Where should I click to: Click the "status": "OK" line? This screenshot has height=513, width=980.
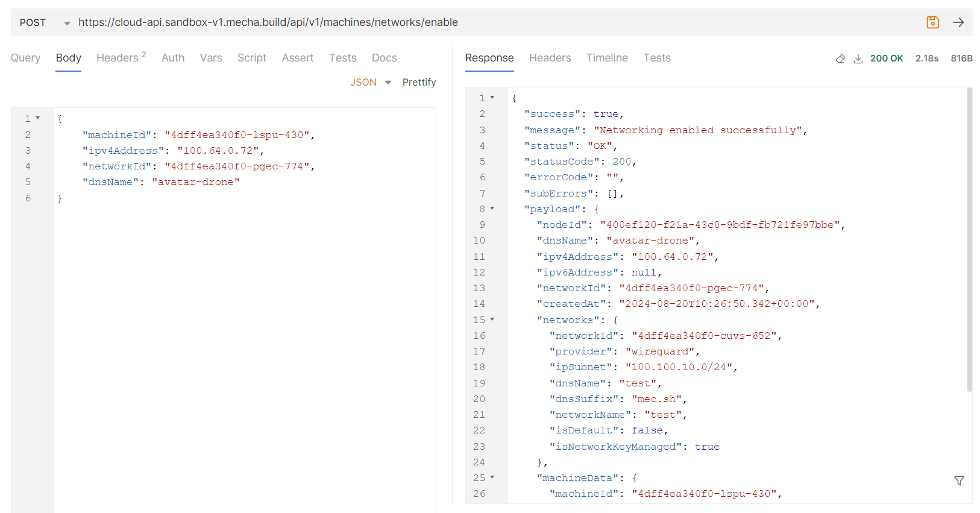click(570, 146)
